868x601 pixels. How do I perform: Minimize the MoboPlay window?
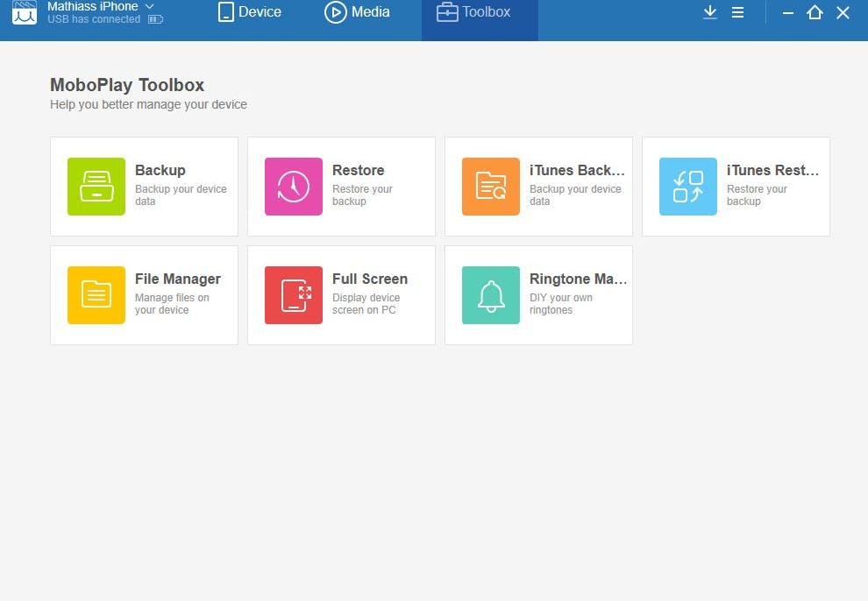[x=787, y=13]
